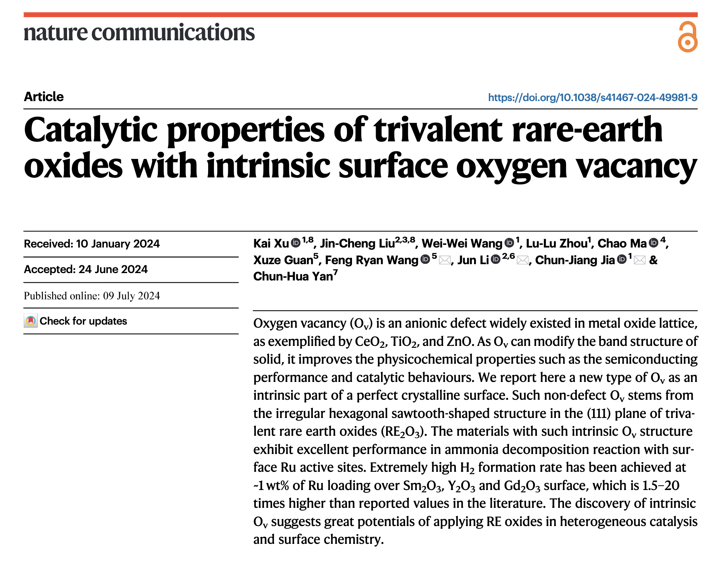
Task: Click the Published online 09 July date
Action: click(92, 296)
